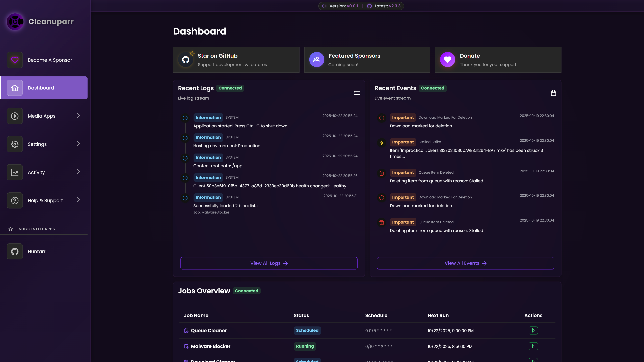
Task: Click the Donate heart icon
Action: tap(447, 60)
